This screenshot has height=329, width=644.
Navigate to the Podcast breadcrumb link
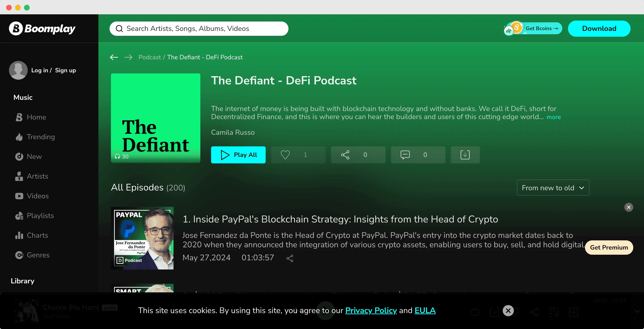click(150, 57)
